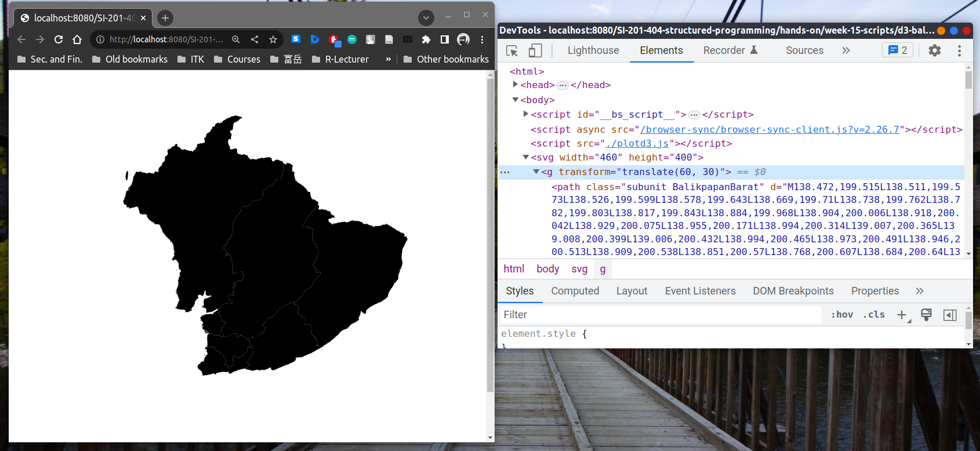Click the URL address field
Screen dimensions: 980x451
point(165,39)
